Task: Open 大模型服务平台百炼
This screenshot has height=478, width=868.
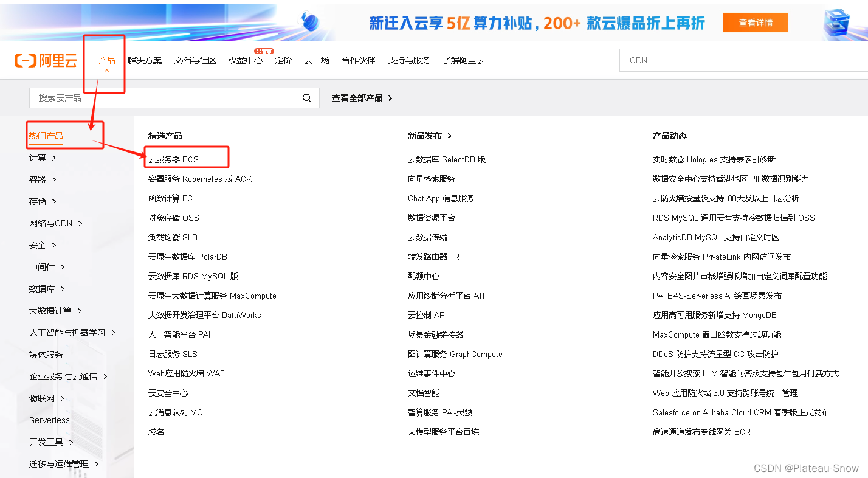Action: click(x=444, y=432)
